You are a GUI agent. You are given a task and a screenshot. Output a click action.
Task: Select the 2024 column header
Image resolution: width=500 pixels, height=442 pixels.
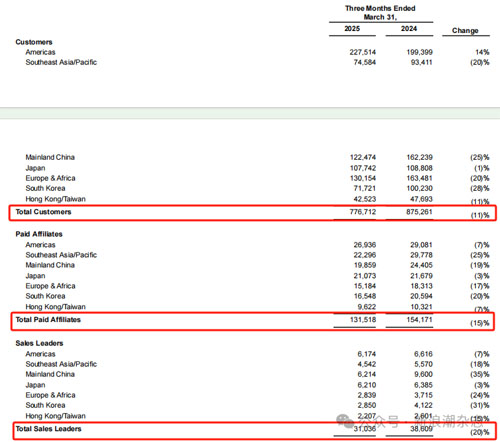(409, 29)
